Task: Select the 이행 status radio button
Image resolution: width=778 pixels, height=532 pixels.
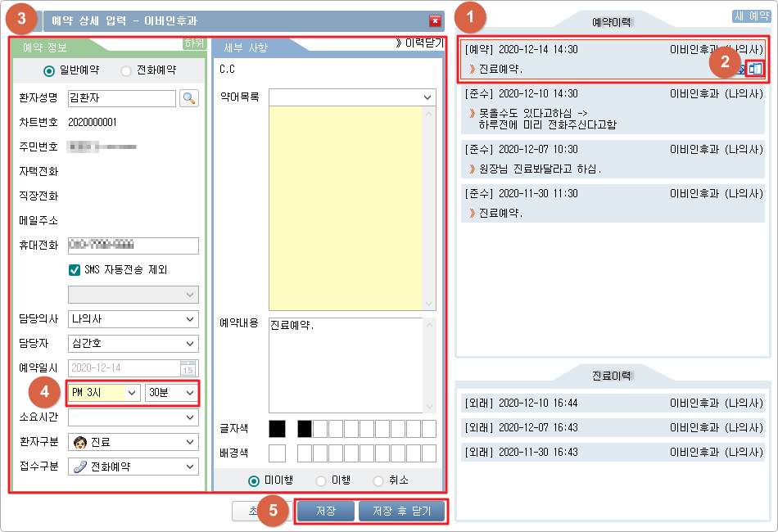Action: (x=321, y=480)
